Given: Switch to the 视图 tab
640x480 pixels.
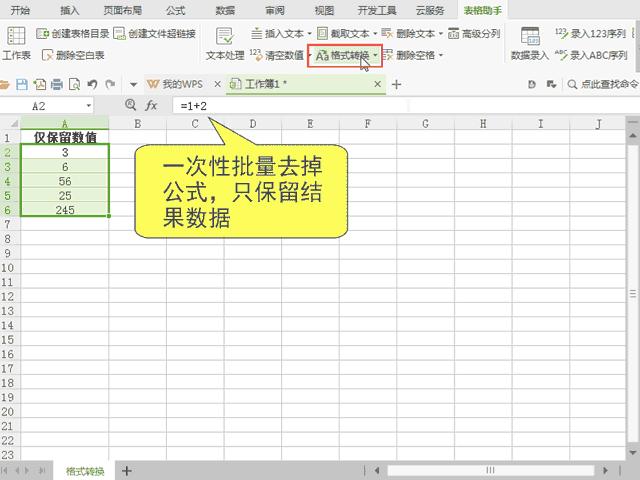Looking at the screenshot, I should click(x=324, y=10).
